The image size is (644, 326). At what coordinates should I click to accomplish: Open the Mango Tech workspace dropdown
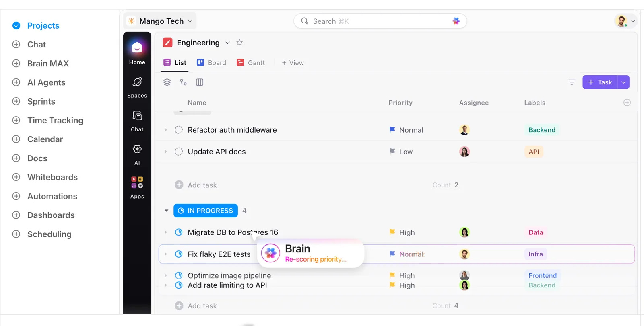click(x=160, y=21)
